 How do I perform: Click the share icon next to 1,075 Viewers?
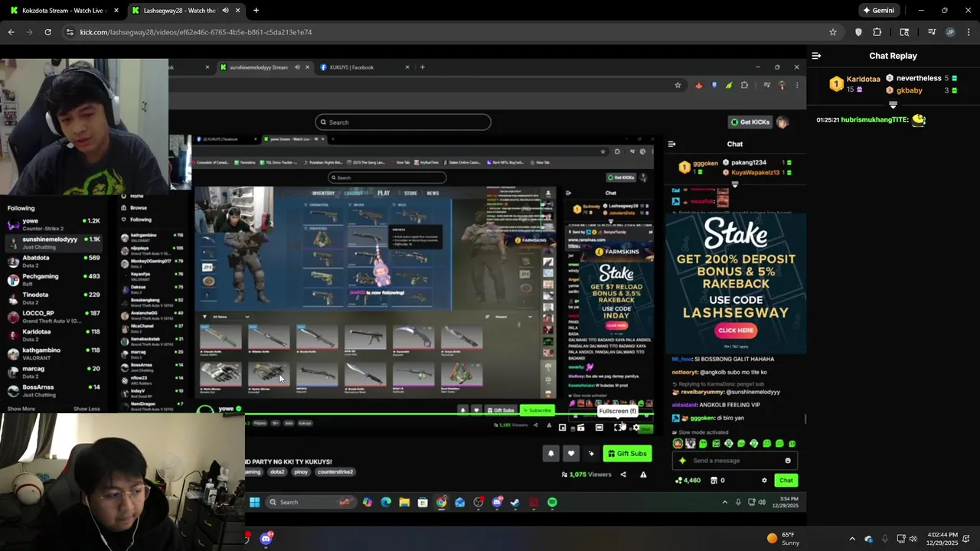pyautogui.click(x=623, y=474)
